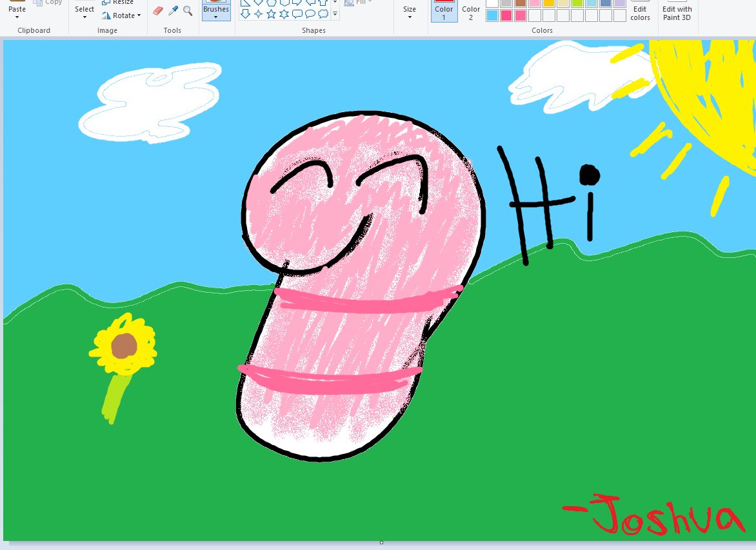
Task: Select the Eraser tool
Action: point(157,10)
